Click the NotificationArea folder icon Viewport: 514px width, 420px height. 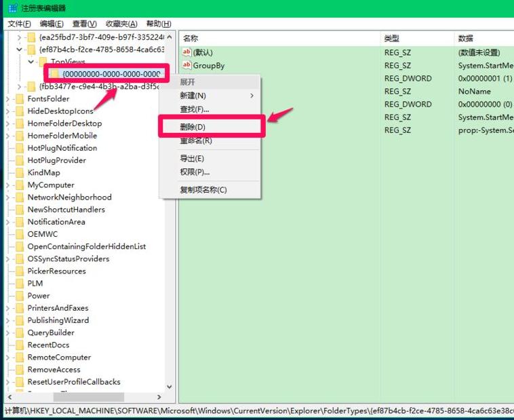(20, 222)
